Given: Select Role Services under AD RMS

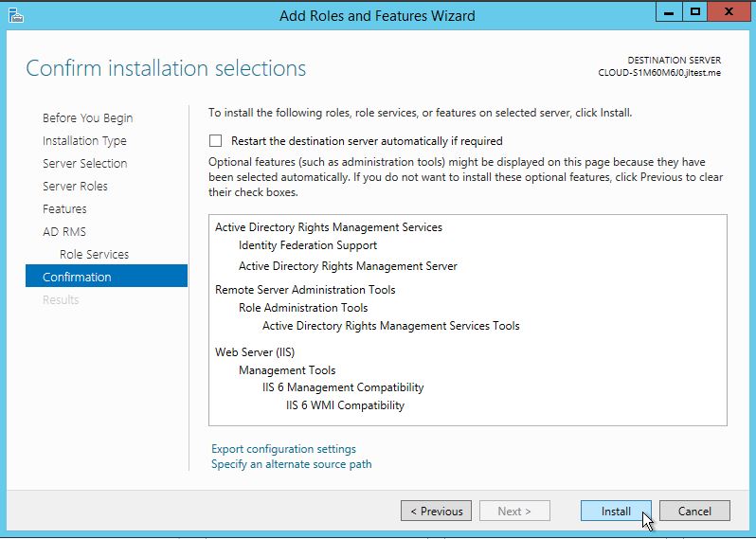Looking at the screenshot, I should pyautogui.click(x=94, y=254).
